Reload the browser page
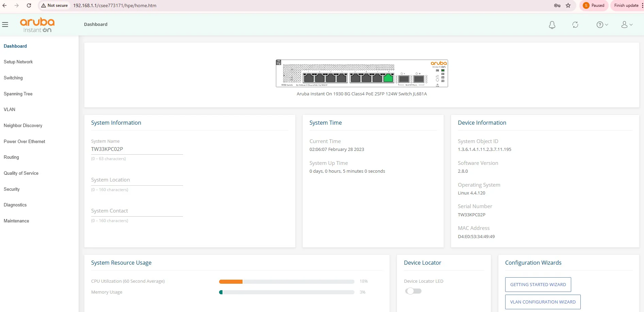The width and height of the screenshot is (644, 312). coord(29,5)
